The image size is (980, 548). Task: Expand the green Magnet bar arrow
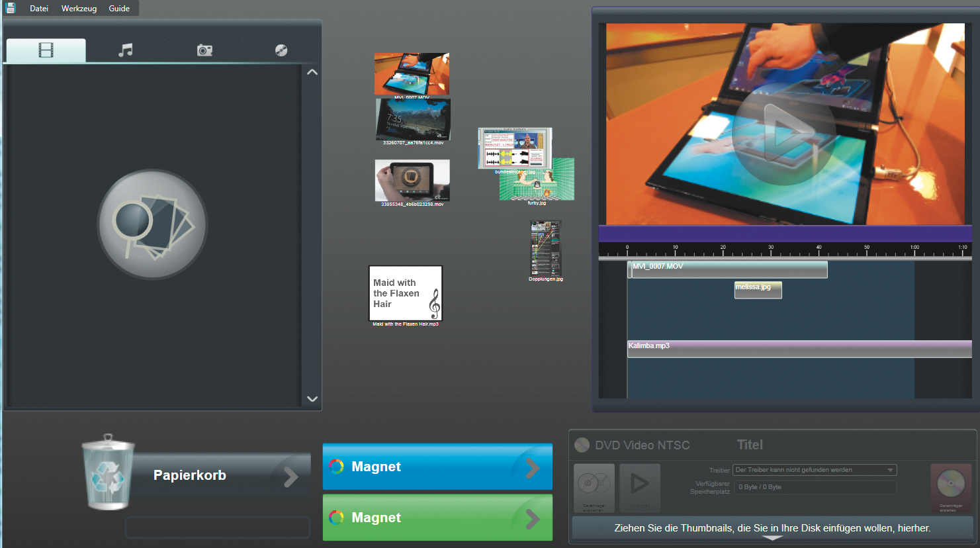(532, 519)
